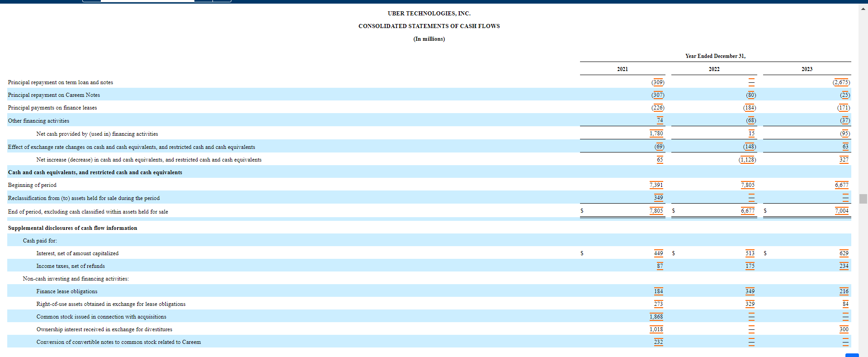Click 2021 net increase in cash 65
The height and width of the screenshot is (357, 868).
pyautogui.click(x=660, y=160)
